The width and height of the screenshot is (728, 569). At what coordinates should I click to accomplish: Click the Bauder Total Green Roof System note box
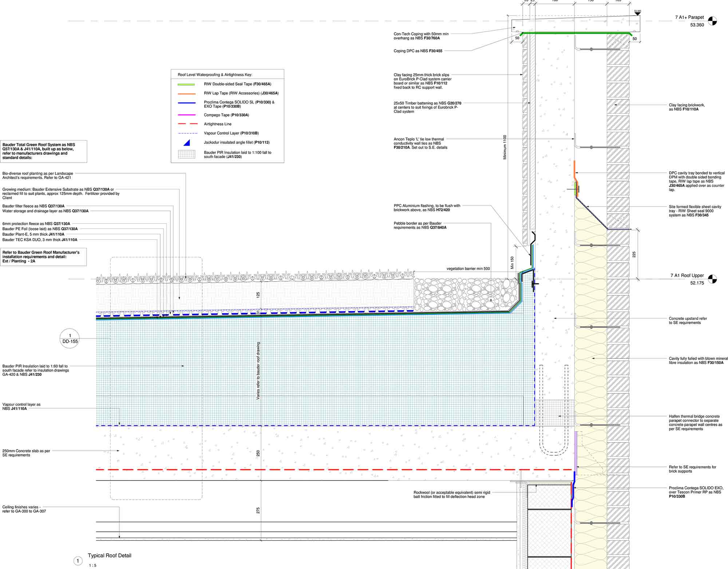pos(44,151)
